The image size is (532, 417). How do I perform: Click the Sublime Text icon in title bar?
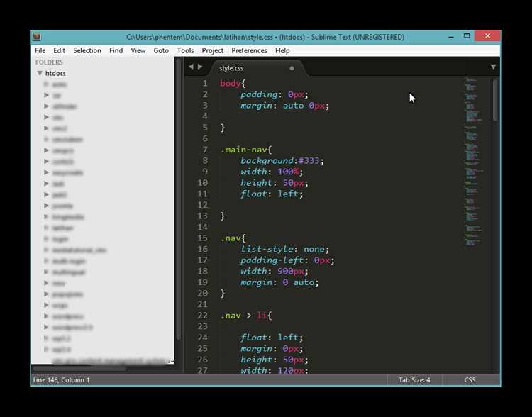pos(37,37)
